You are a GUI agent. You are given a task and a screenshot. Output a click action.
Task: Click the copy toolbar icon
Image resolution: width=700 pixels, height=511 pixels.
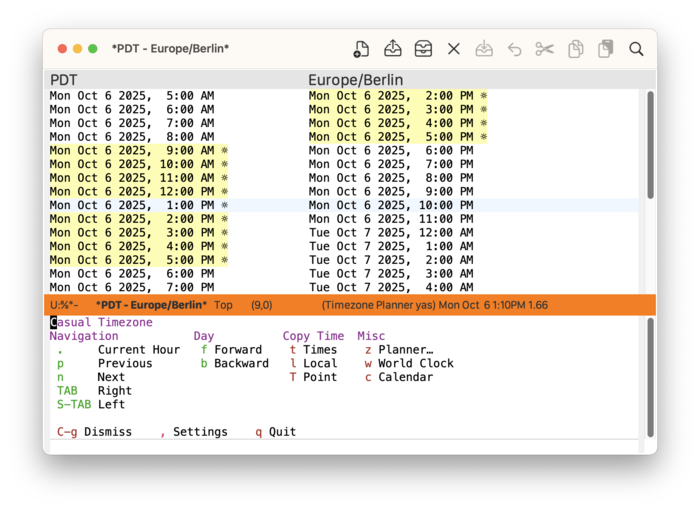tap(575, 49)
